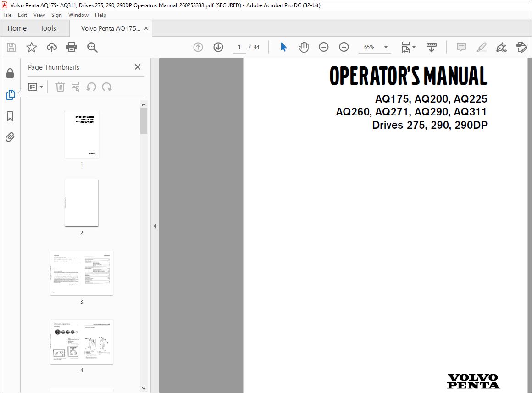532x393 pixels.
Task: Zoom in with plus icon
Action: [344, 47]
